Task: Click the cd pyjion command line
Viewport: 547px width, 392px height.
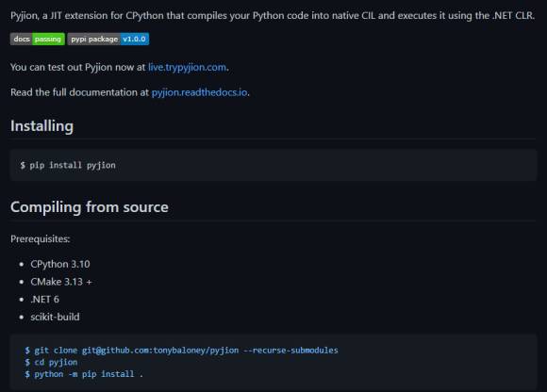Action: coord(51,362)
